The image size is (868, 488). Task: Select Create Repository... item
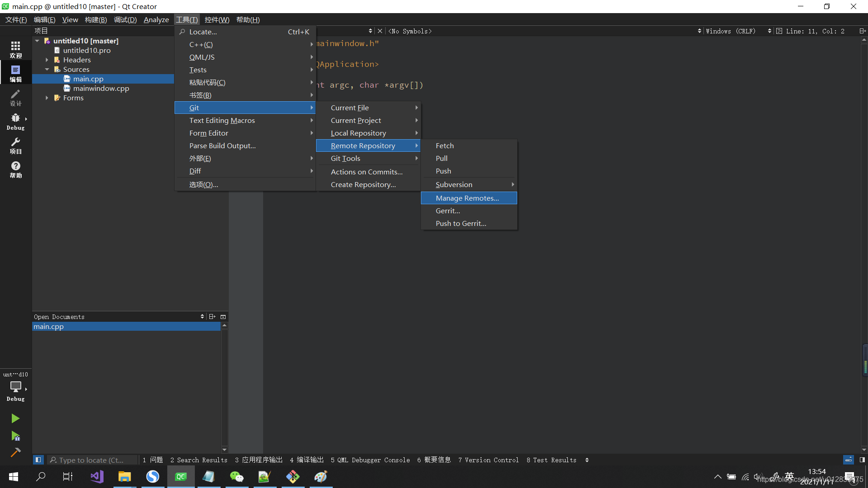pyautogui.click(x=368, y=184)
